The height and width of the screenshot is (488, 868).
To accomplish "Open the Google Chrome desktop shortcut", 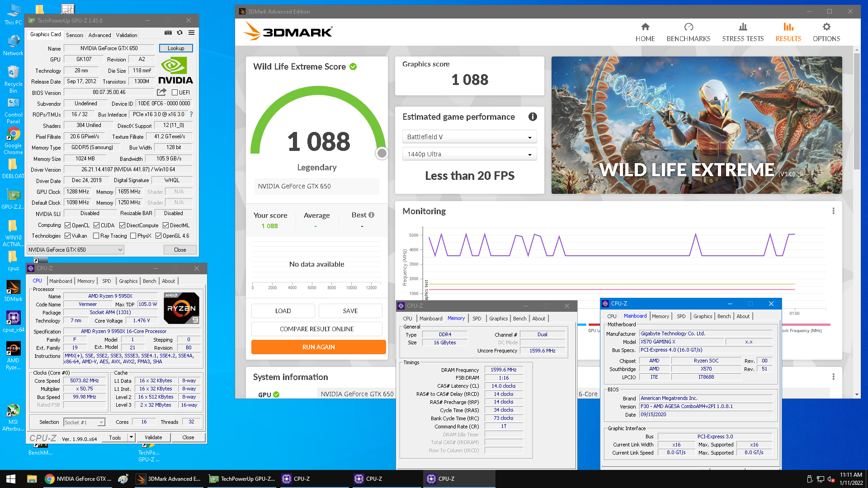I will 13,141.
